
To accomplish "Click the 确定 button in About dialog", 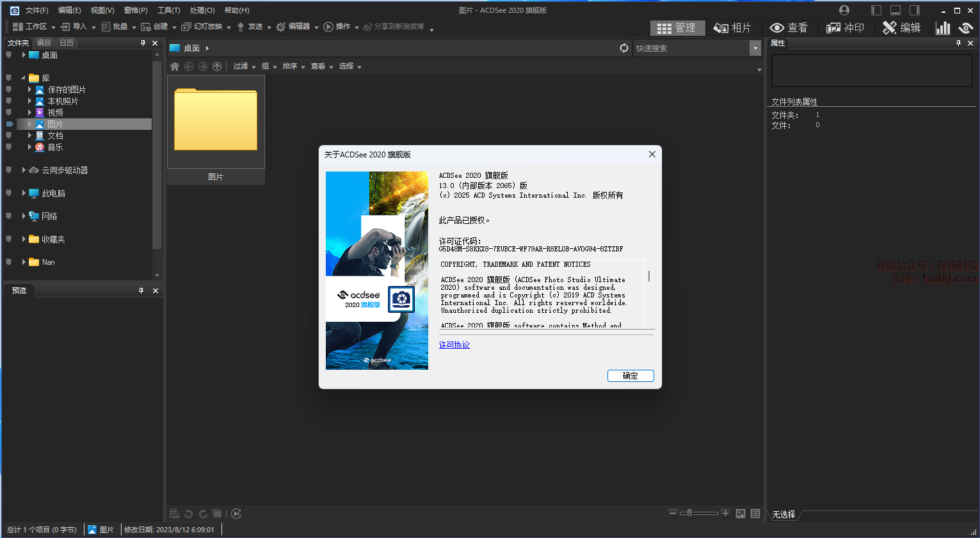I will 631,376.
